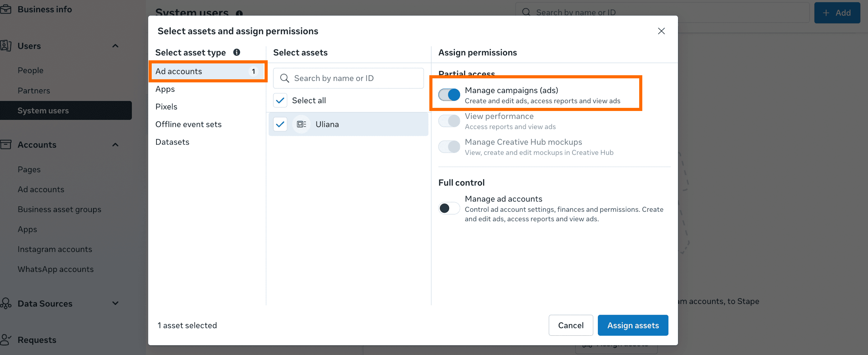Click the magnifier icon in asset search
Screen dimensions: 868x355
pos(284,78)
